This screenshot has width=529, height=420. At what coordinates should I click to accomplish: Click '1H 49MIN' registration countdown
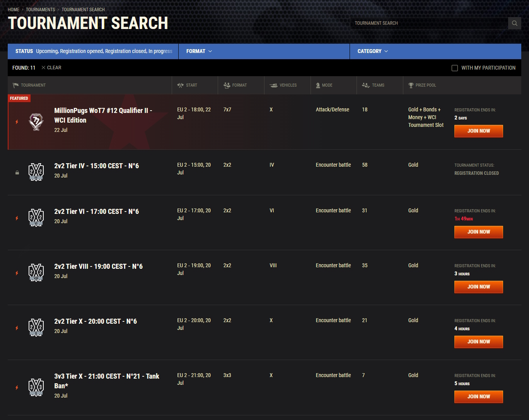(x=464, y=219)
